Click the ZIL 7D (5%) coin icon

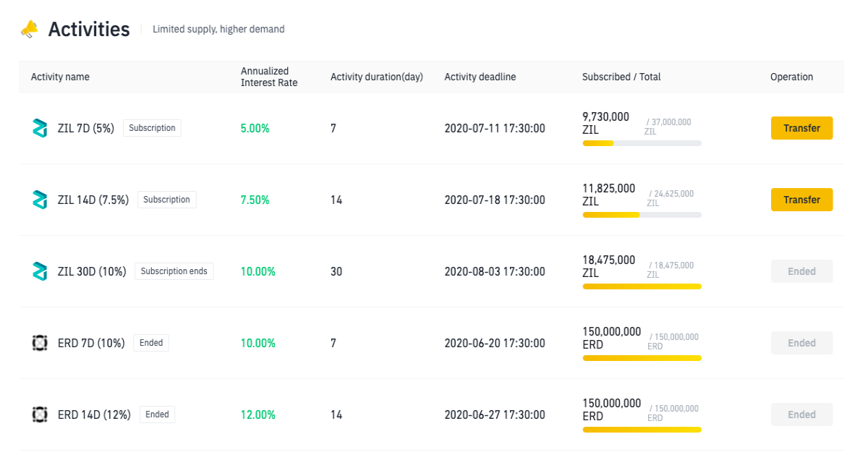[40, 128]
